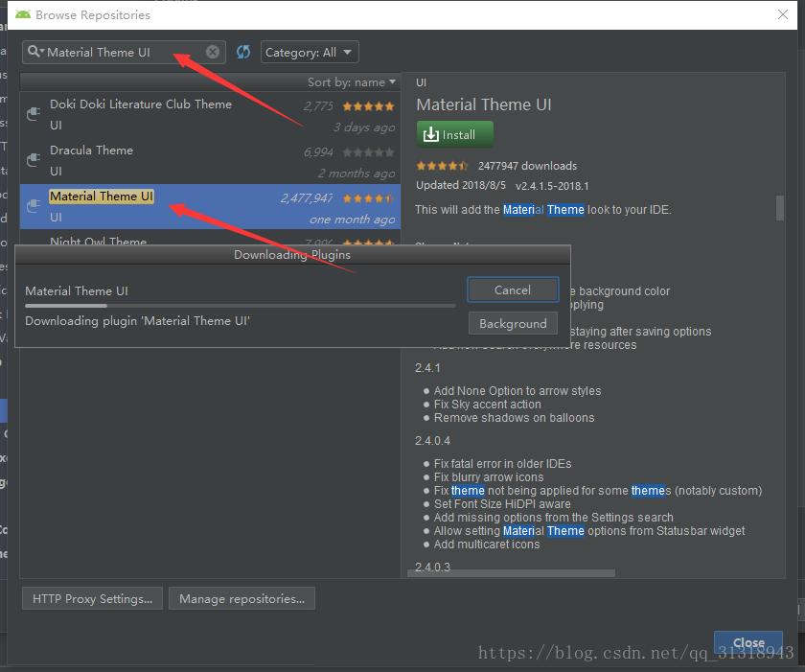Click the green Install button
Screen dimensions: 805x672
(x=455, y=134)
